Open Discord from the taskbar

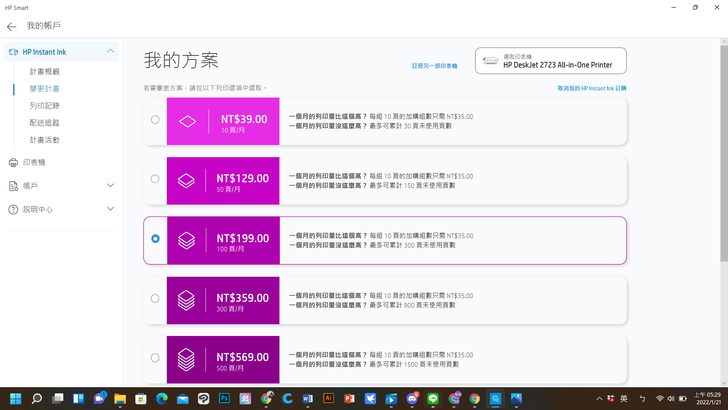(x=412, y=398)
